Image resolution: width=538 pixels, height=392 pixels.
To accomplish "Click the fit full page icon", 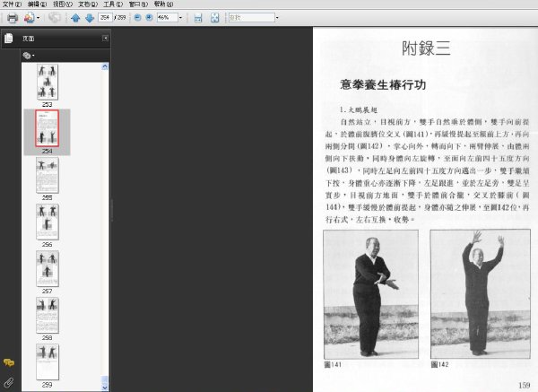I will click(215, 18).
